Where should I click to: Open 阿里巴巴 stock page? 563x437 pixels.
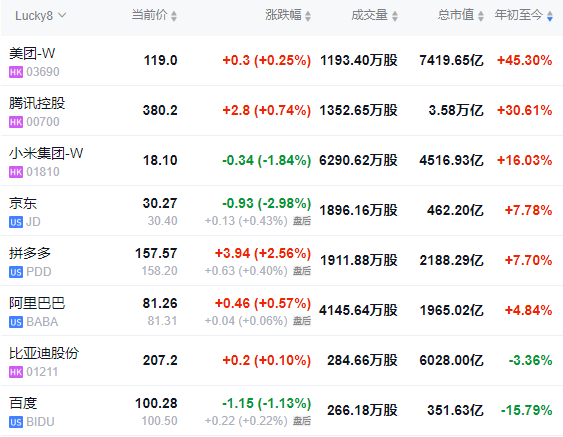click(282, 311)
